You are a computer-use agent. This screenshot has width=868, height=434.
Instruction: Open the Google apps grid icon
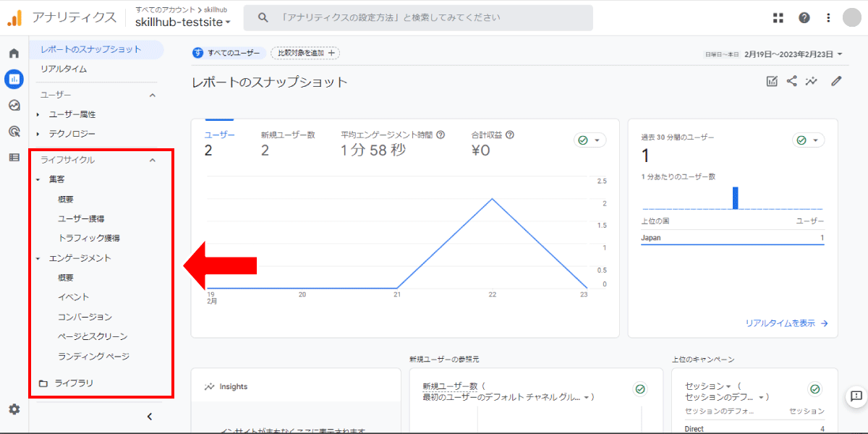click(778, 18)
